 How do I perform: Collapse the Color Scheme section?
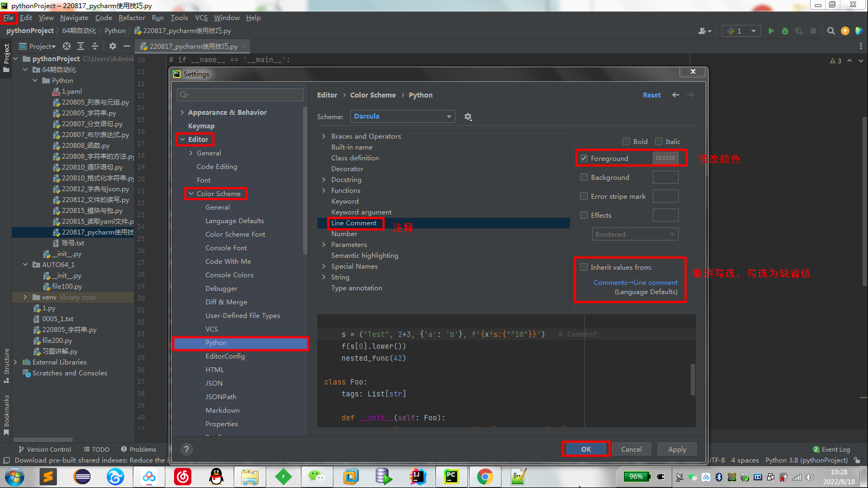click(x=191, y=193)
